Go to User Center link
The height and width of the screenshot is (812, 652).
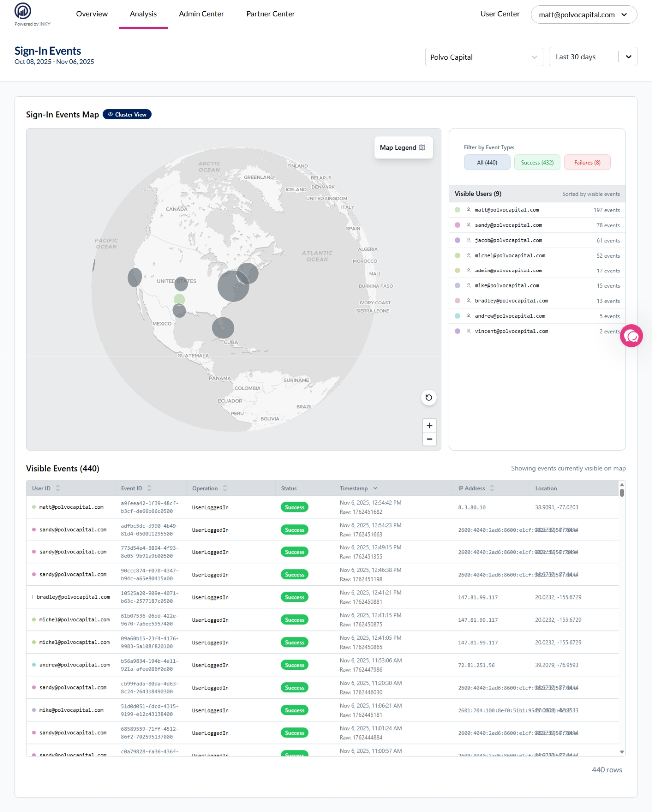(x=500, y=14)
